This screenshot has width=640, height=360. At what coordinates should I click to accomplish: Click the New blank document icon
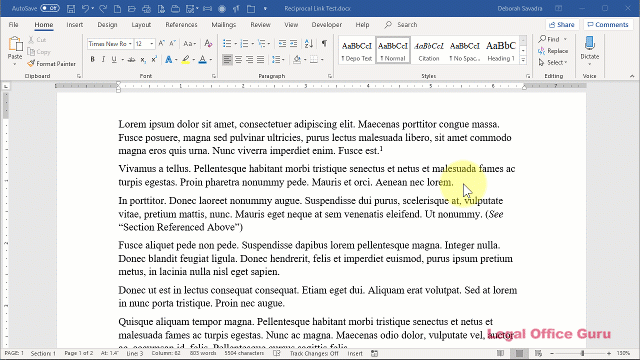pos(117,9)
